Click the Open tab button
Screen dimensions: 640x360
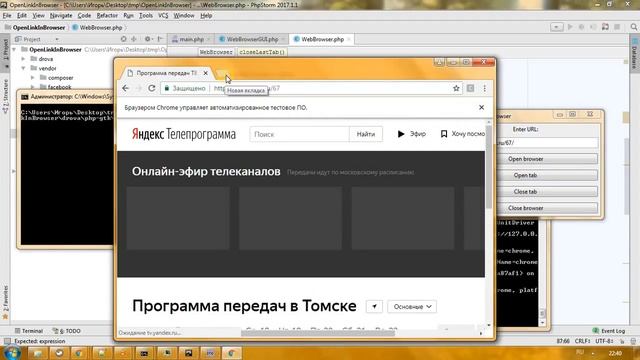pyautogui.click(x=547, y=175)
